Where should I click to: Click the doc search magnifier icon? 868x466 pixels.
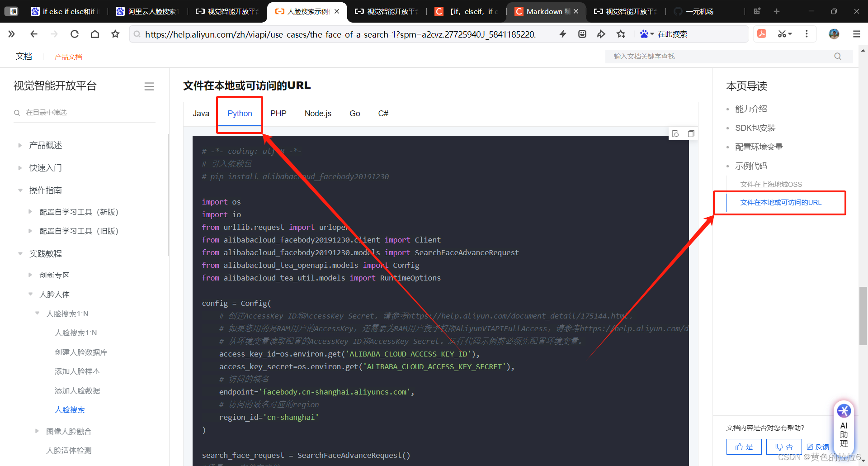[x=838, y=56]
